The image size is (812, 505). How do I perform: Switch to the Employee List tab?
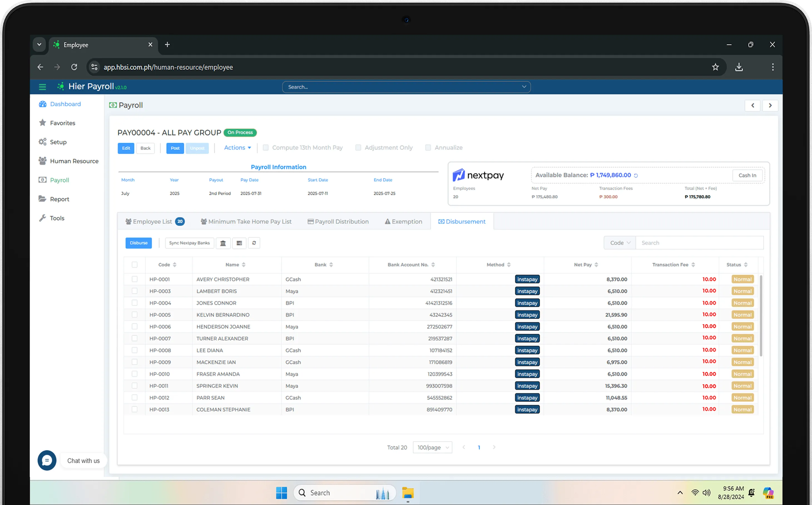[155, 222]
